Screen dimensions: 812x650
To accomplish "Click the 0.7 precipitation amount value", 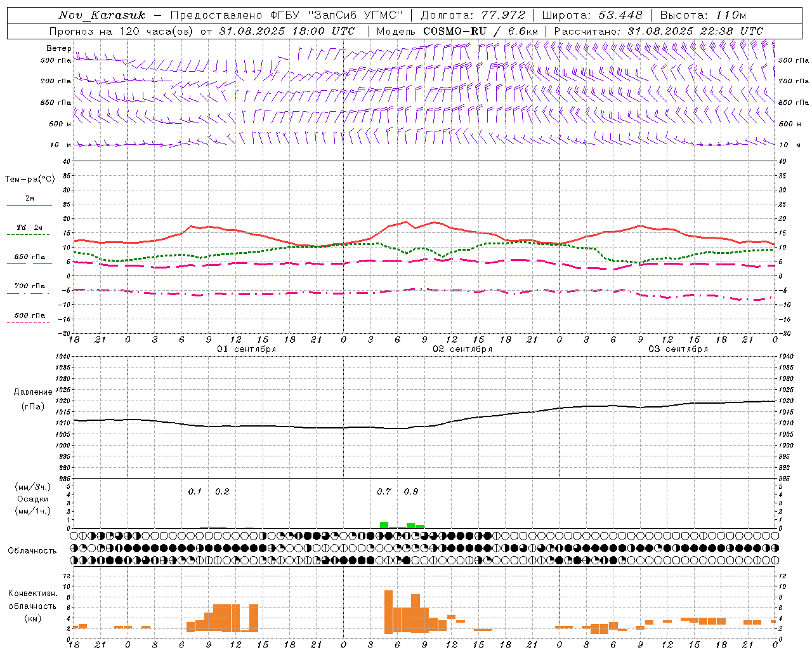I will coord(384,492).
